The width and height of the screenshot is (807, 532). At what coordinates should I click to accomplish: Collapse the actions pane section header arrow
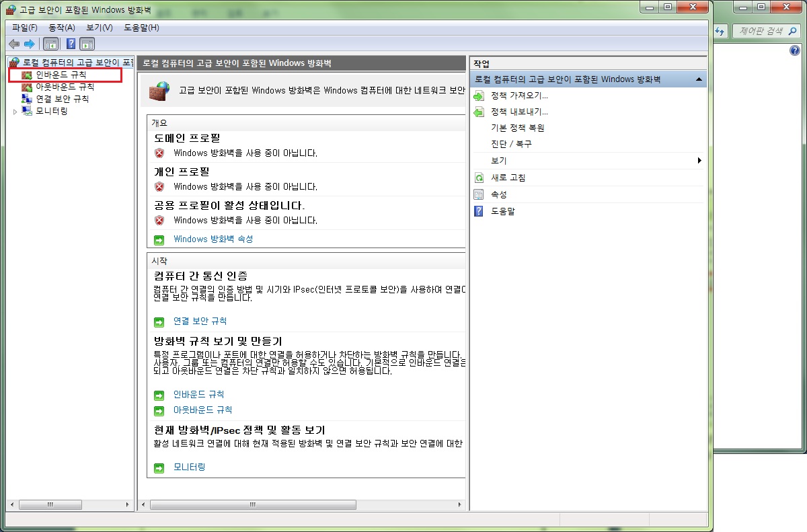pos(699,79)
